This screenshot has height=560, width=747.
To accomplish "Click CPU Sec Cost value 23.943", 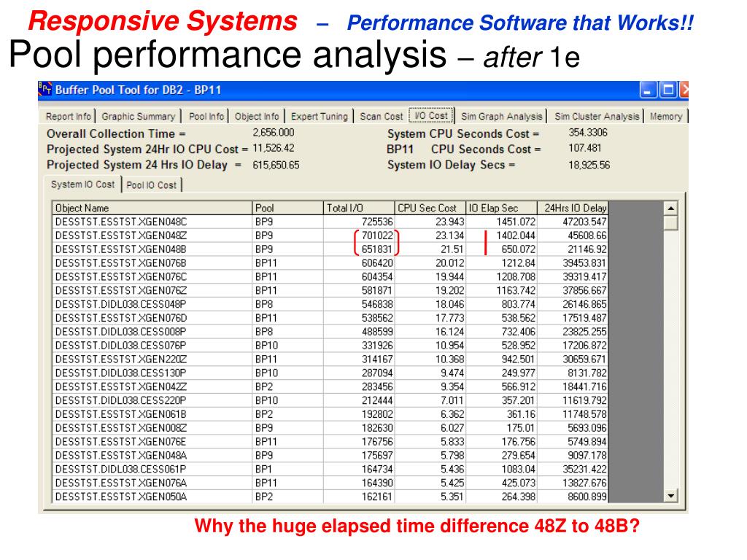I will click(x=449, y=222).
